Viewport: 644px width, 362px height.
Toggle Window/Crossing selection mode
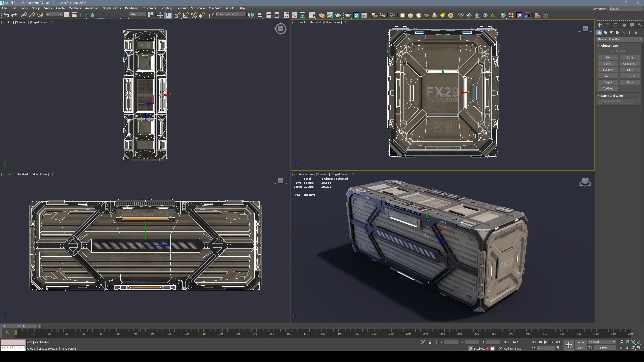(91, 15)
